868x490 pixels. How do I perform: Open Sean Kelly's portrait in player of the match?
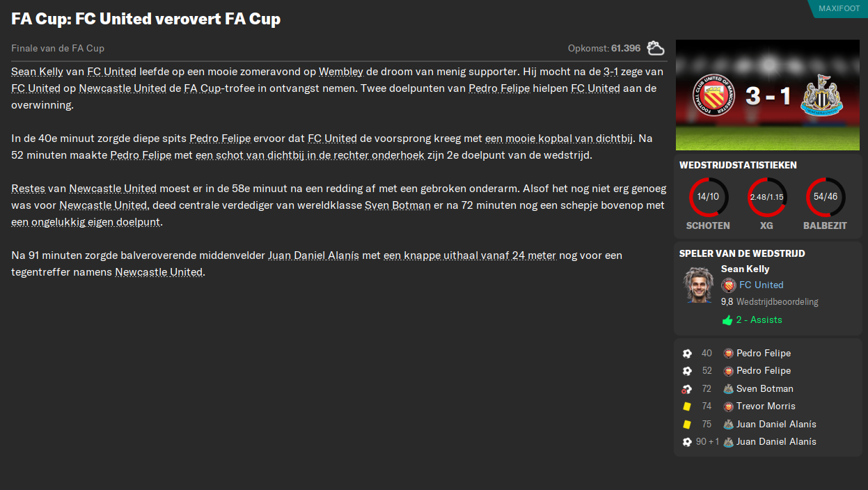click(x=698, y=285)
